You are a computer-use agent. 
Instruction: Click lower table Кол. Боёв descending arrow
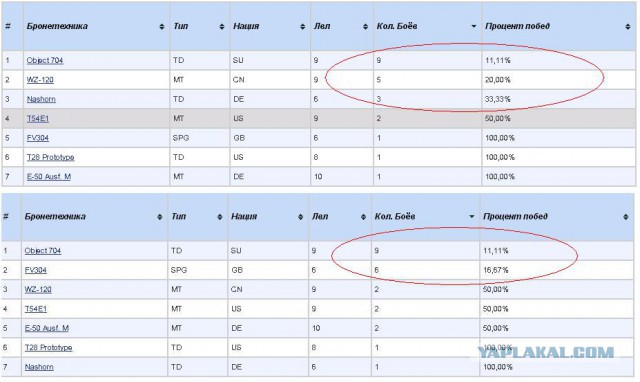coord(471,217)
